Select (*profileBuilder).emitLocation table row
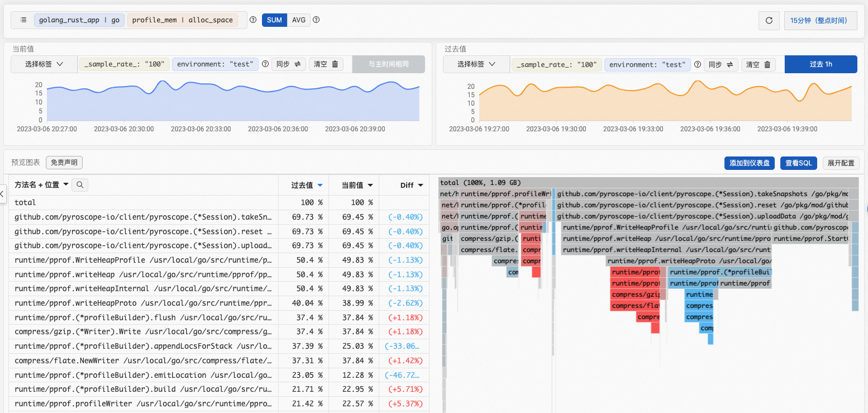The height and width of the screenshot is (413, 868). [x=219, y=374]
